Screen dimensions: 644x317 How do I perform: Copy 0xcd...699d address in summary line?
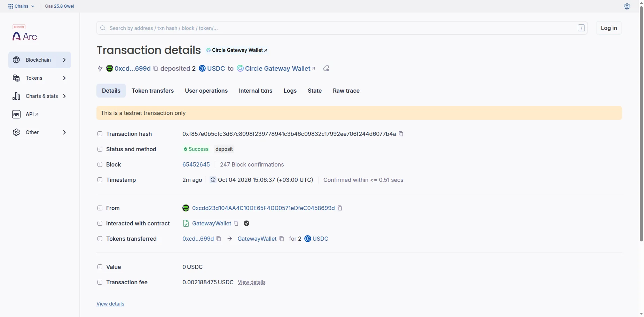pos(156,68)
